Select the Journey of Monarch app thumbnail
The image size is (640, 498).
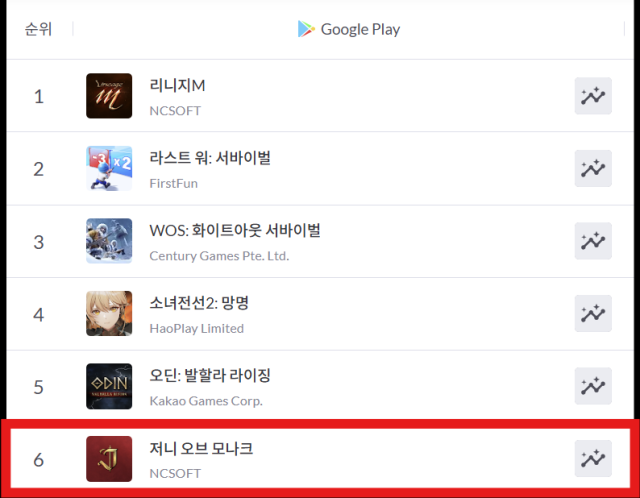click(109, 459)
